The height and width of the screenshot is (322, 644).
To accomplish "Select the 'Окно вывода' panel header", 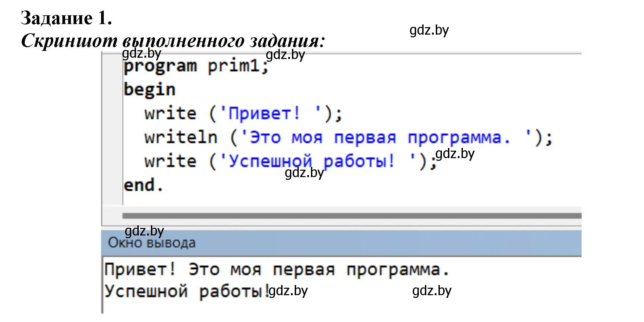I will [341, 243].
